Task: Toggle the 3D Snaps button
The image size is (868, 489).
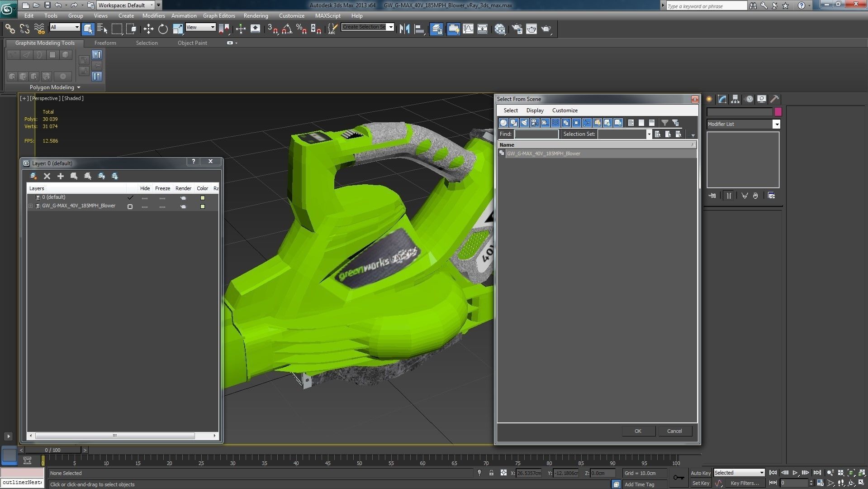Action: 272,29
